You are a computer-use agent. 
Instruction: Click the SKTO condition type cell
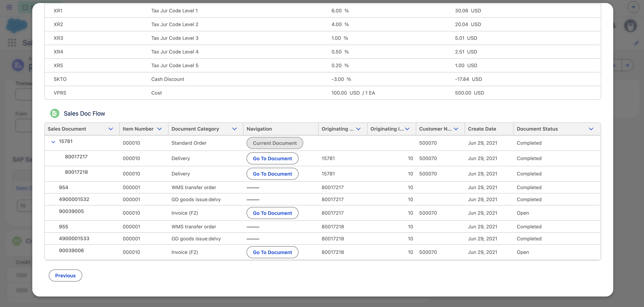click(x=60, y=79)
